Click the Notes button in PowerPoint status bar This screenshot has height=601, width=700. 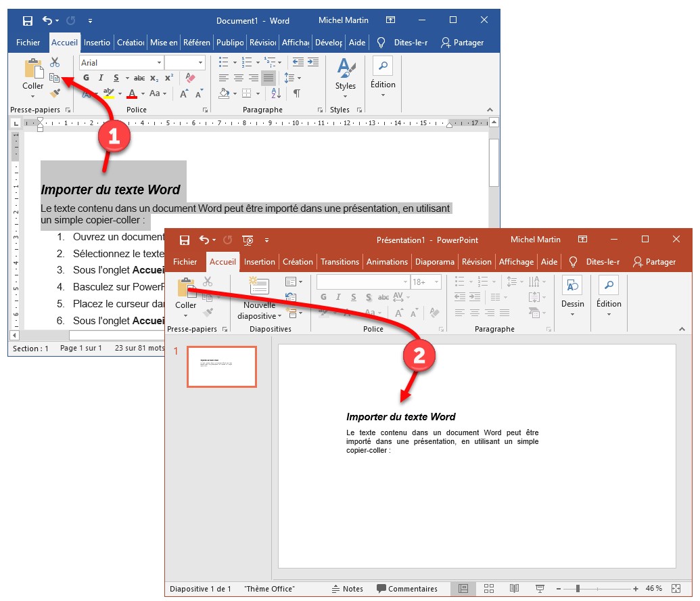[347, 589]
